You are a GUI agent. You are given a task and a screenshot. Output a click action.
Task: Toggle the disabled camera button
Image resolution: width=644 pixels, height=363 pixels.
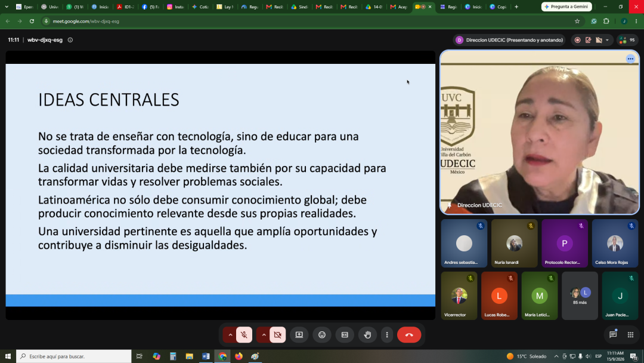[x=278, y=334]
